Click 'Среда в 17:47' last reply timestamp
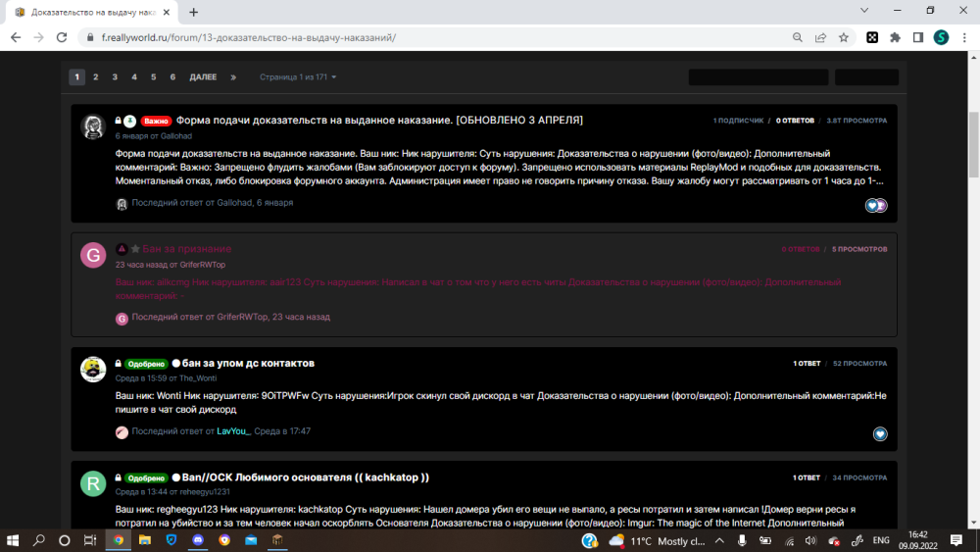The width and height of the screenshot is (980, 552). click(282, 431)
